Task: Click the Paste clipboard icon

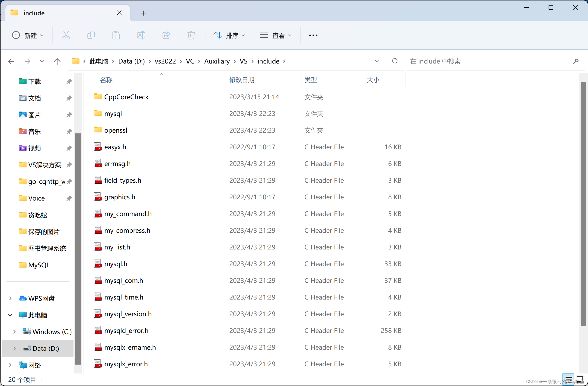Action: point(116,35)
